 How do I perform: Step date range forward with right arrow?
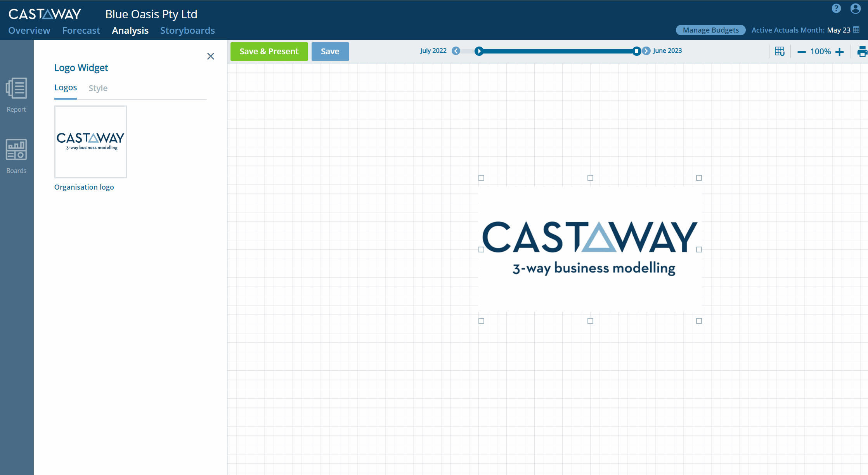coord(646,51)
